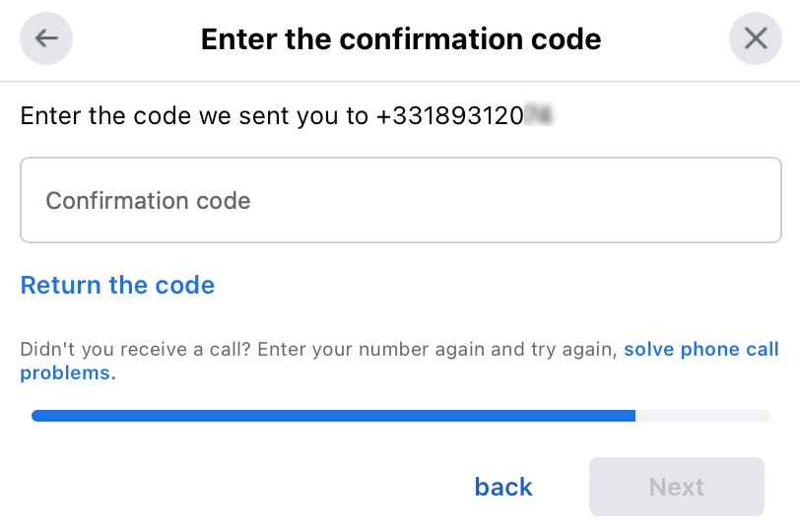This screenshot has height=532, width=800.
Task: Click the phone number +331893120
Action: tap(449, 116)
